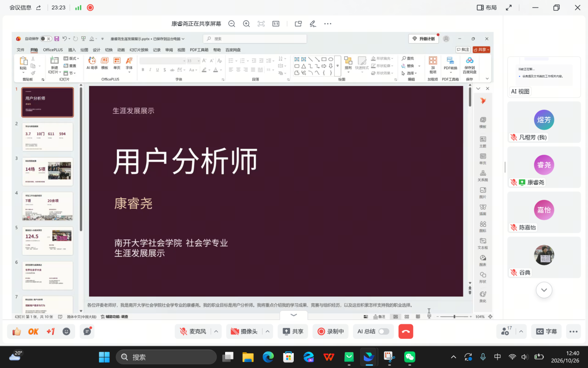
Task: Open the font size dropdown showing 33
Action: (199, 61)
